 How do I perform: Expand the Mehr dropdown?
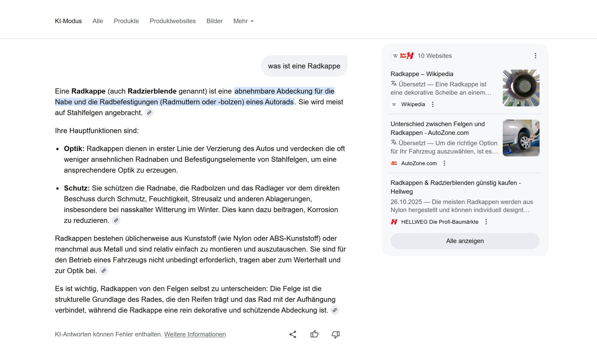pos(243,21)
